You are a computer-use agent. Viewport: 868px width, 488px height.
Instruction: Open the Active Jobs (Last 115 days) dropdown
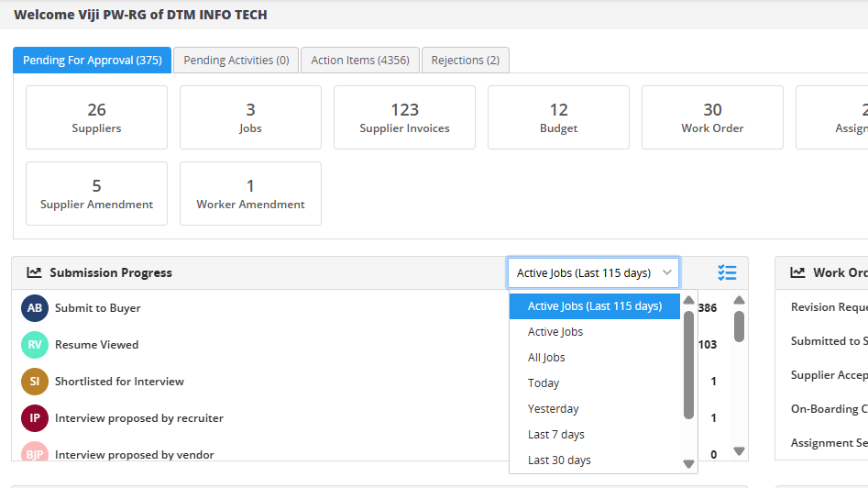tap(593, 272)
